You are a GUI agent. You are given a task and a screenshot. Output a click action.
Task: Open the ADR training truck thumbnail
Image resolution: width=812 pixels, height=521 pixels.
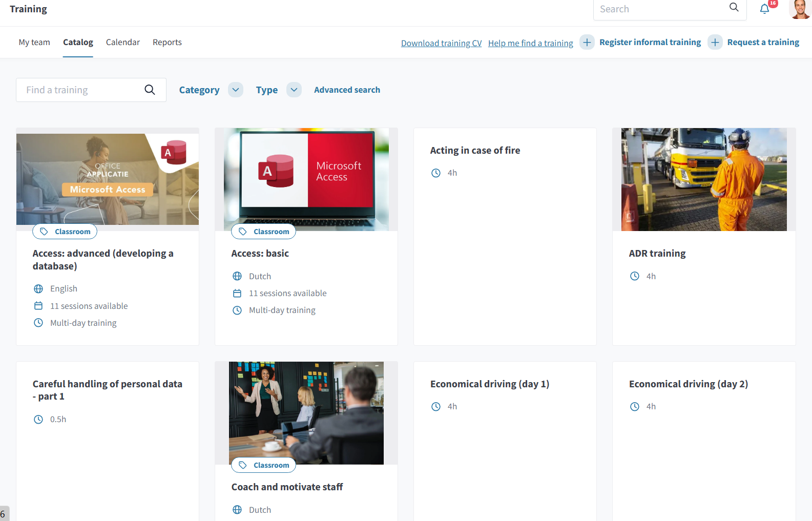704,179
